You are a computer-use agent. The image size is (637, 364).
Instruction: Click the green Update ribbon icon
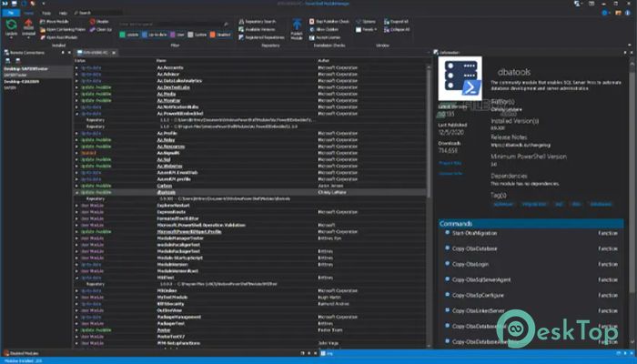(11, 25)
